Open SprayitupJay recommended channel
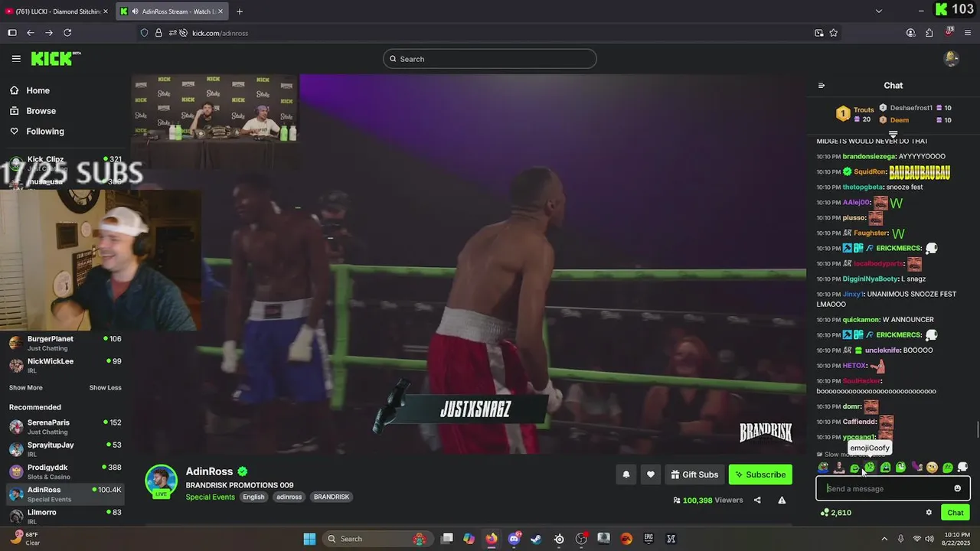The image size is (980, 551). pyautogui.click(x=65, y=449)
